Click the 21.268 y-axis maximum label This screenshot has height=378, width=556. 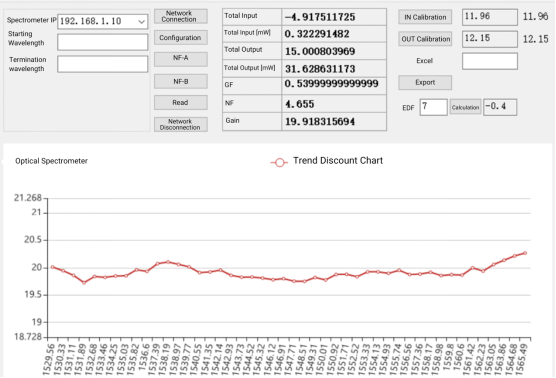[x=28, y=198]
